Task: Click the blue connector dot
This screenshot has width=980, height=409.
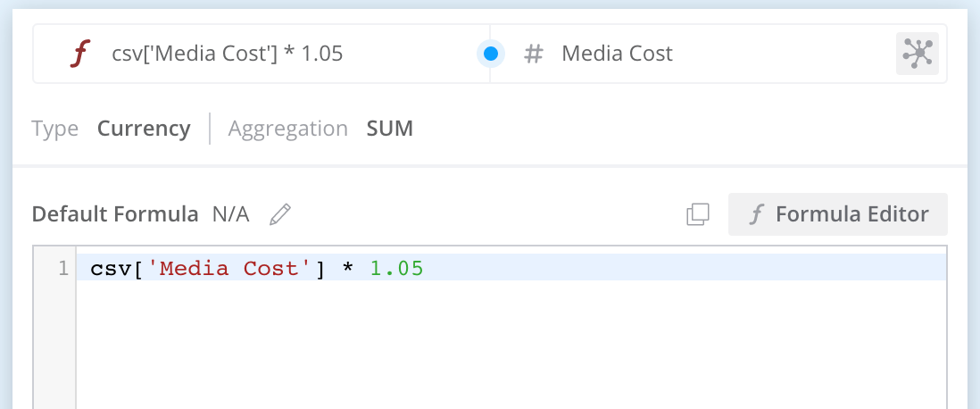Action: [490, 54]
